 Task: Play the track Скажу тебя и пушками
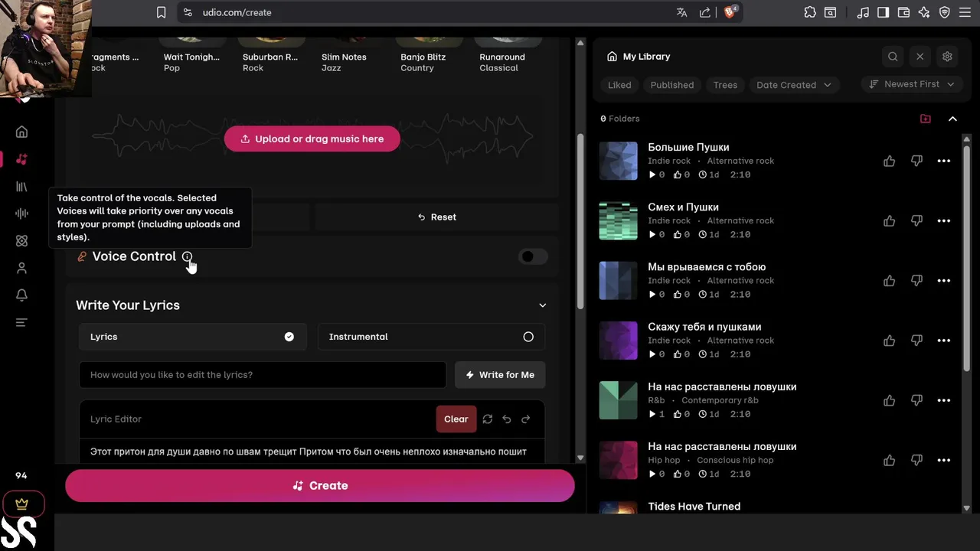pyautogui.click(x=652, y=354)
